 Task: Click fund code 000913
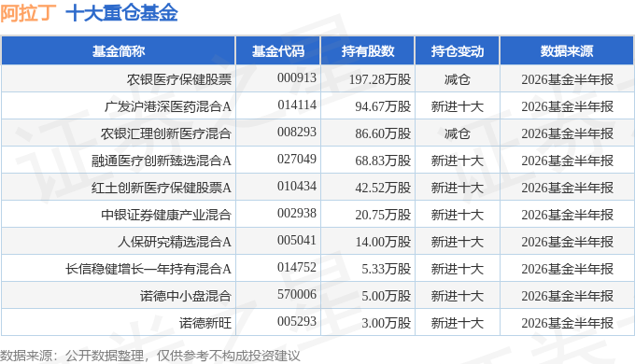click(296, 77)
